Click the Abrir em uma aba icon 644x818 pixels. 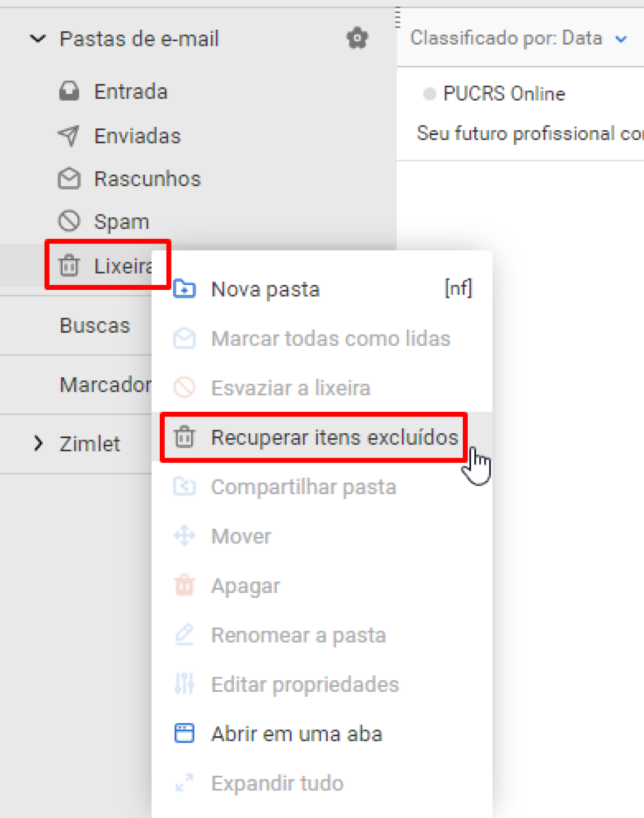pos(184,733)
